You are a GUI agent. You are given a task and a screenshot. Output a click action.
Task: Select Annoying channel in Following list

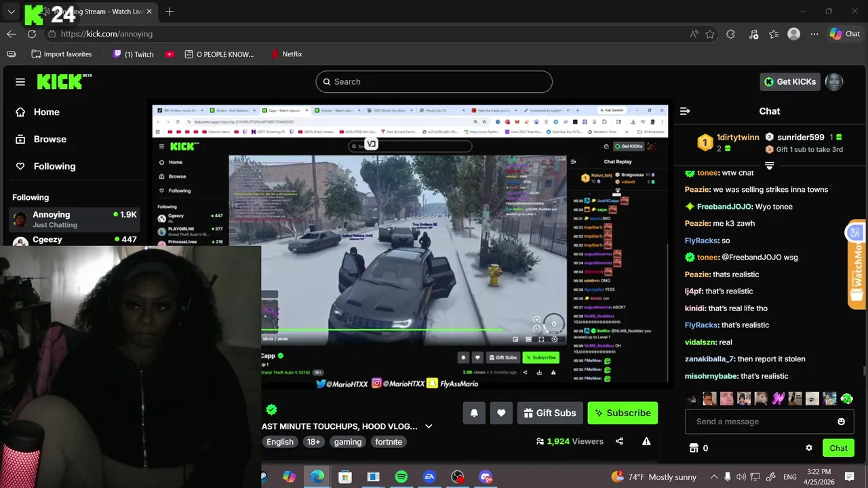75,220
